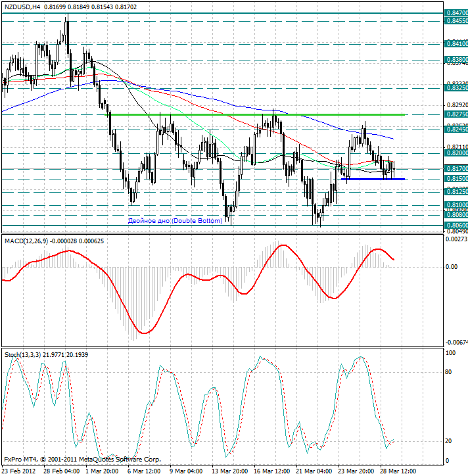This screenshot has height=476, width=468.
Task: Click the 21 Mar 04:00 time label
Action: [x=314, y=471]
